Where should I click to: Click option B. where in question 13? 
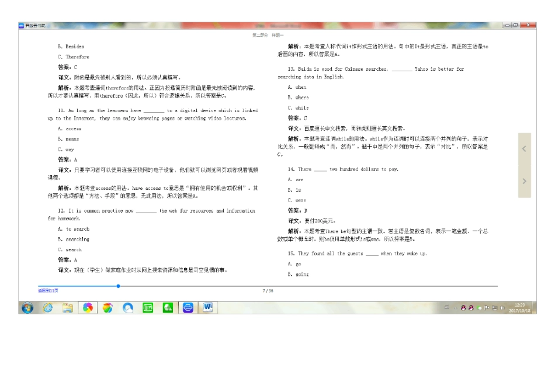(299, 98)
